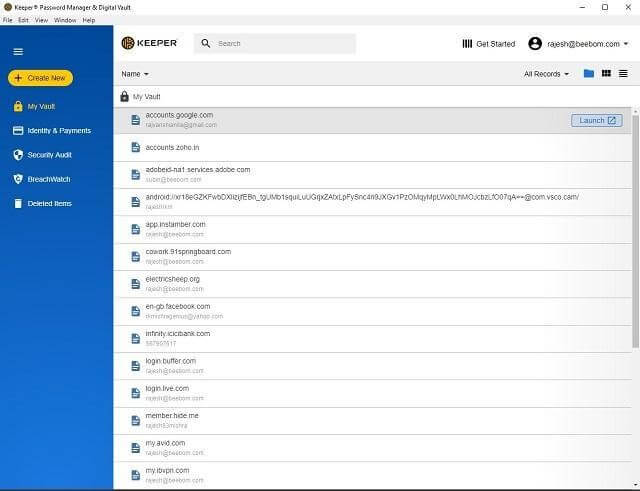This screenshot has height=491, width=640.
Task: Select the infinity.icicibank.com record
Action: pyautogui.click(x=373, y=339)
